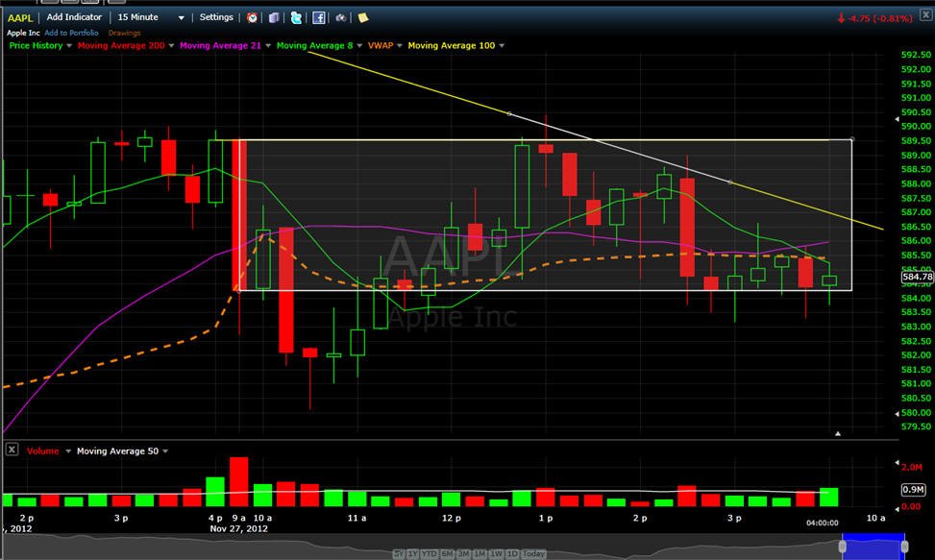The image size is (935, 560).
Task: Select the 1Y time range
Action: pyautogui.click(x=412, y=553)
